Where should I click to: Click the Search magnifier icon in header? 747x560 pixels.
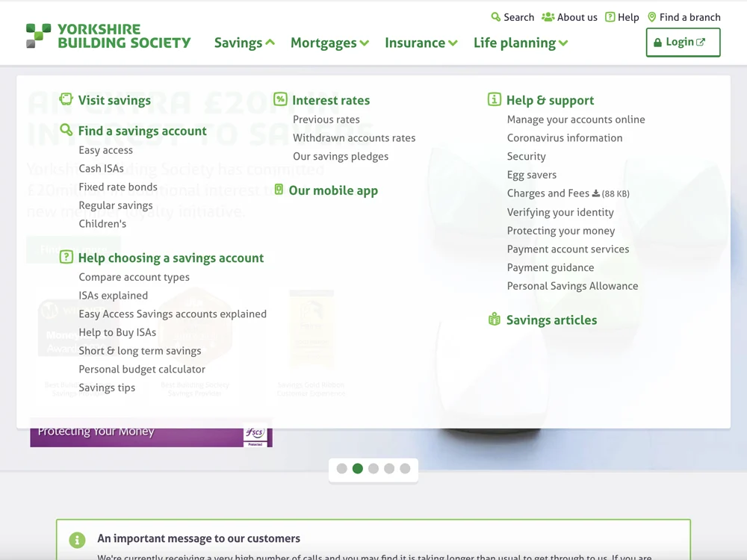pyautogui.click(x=495, y=17)
